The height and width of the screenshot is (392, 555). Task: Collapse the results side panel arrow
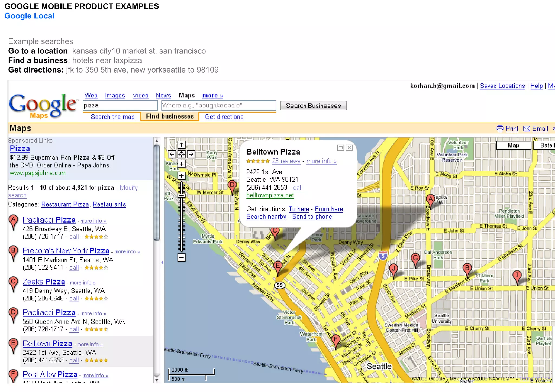tap(162, 262)
